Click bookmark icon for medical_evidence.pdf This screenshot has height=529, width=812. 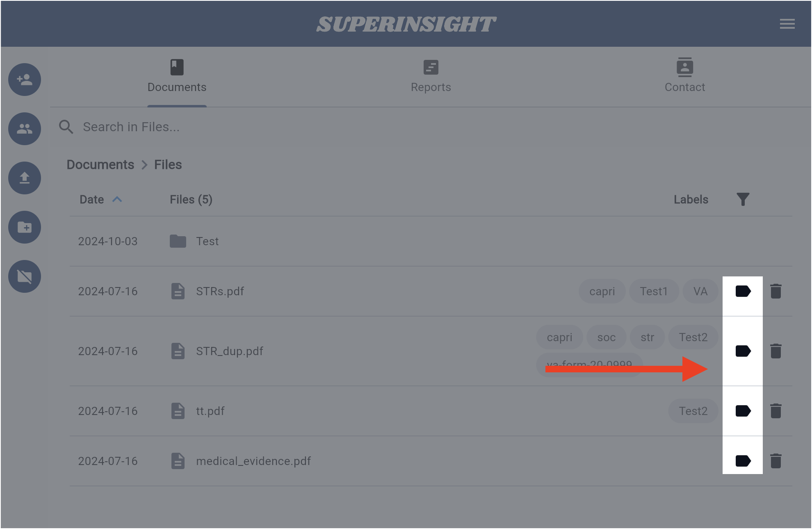[741, 461]
